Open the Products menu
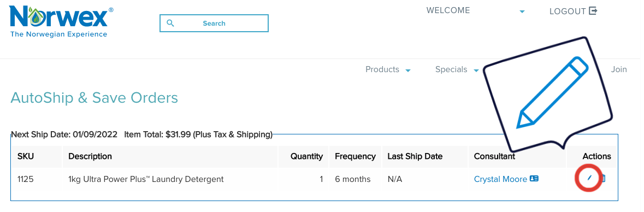 tap(382, 69)
